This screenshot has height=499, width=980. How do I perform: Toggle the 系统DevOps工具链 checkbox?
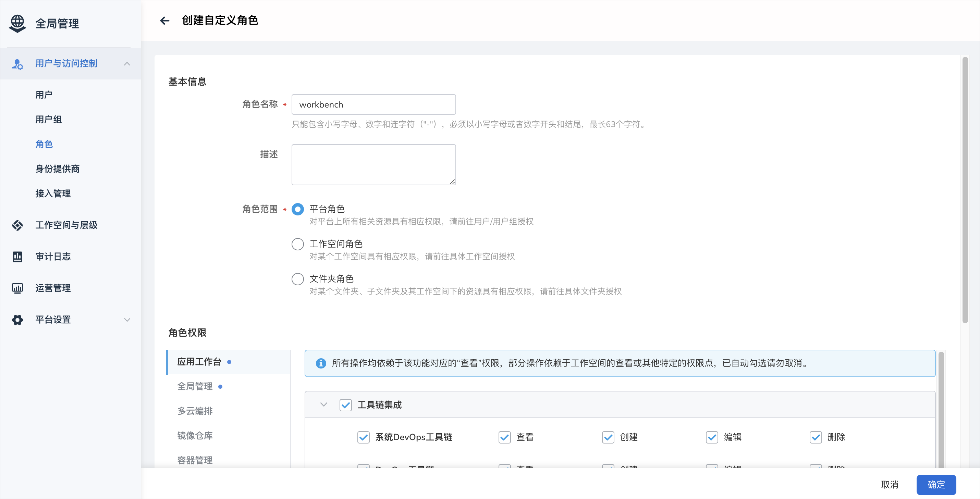pos(363,437)
